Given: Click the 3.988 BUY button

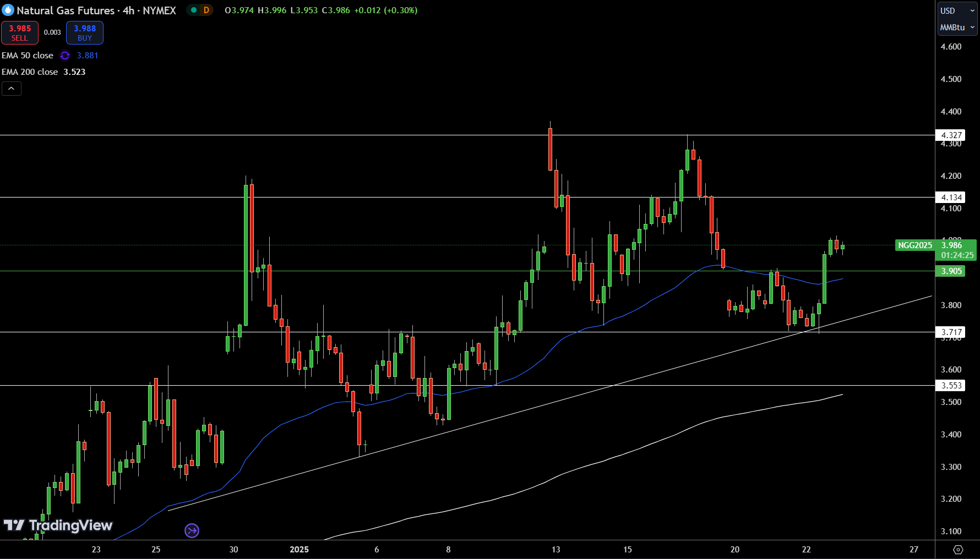Looking at the screenshot, I should point(85,32).
